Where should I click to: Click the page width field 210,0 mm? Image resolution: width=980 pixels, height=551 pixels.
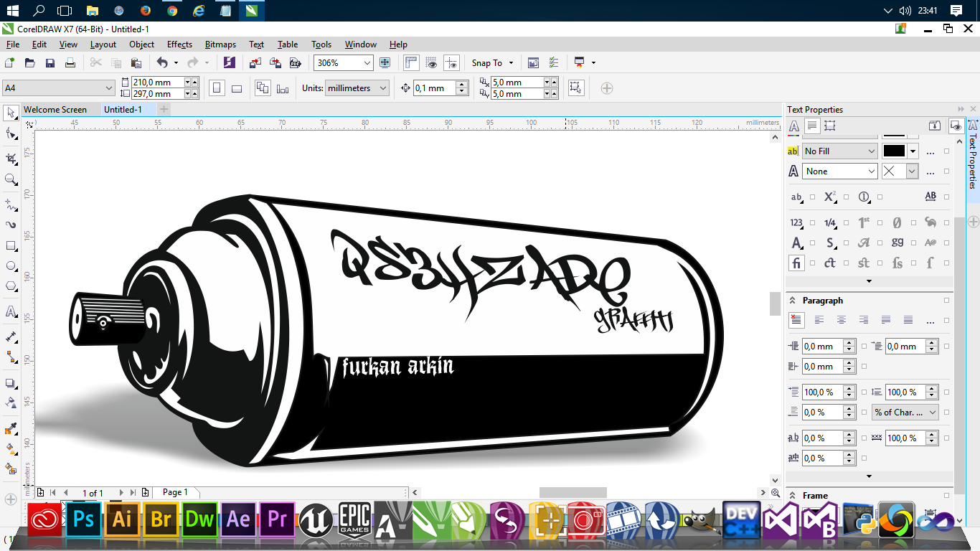158,83
